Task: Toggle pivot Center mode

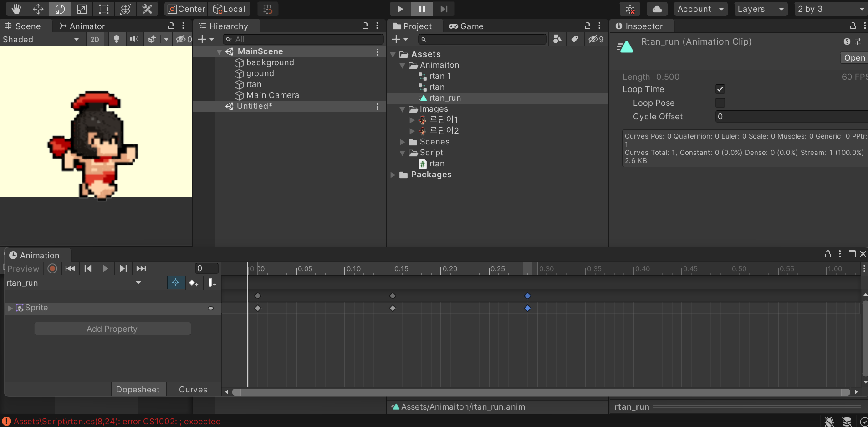Action: 186,9
